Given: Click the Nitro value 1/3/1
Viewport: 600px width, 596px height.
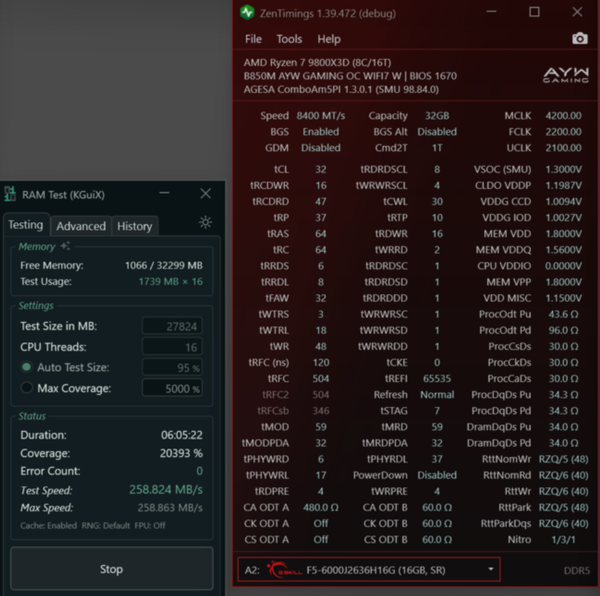Looking at the screenshot, I should [563, 539].
